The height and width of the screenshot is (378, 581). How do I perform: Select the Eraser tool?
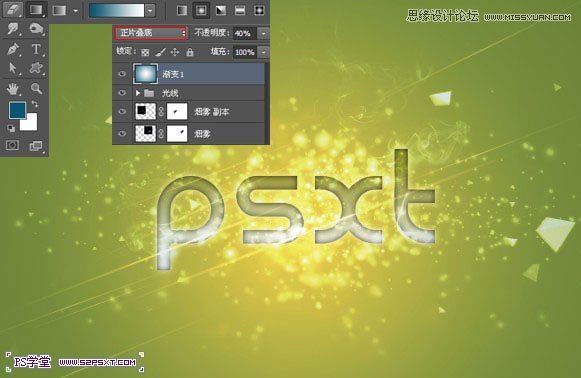click(12, 10)
